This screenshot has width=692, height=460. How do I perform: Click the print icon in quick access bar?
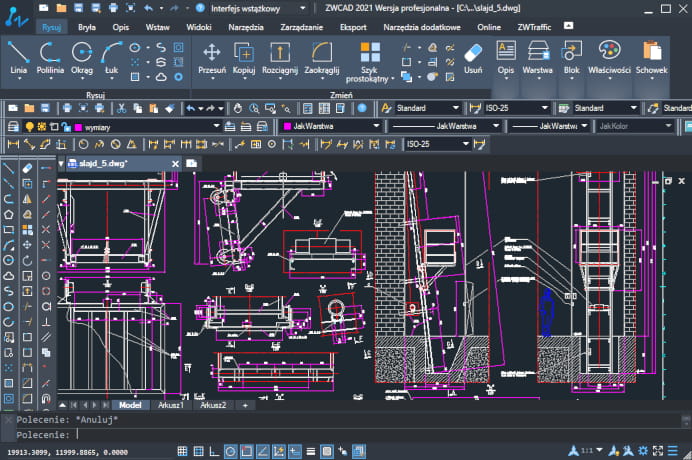pyautogui.click(x=113, y=8)
